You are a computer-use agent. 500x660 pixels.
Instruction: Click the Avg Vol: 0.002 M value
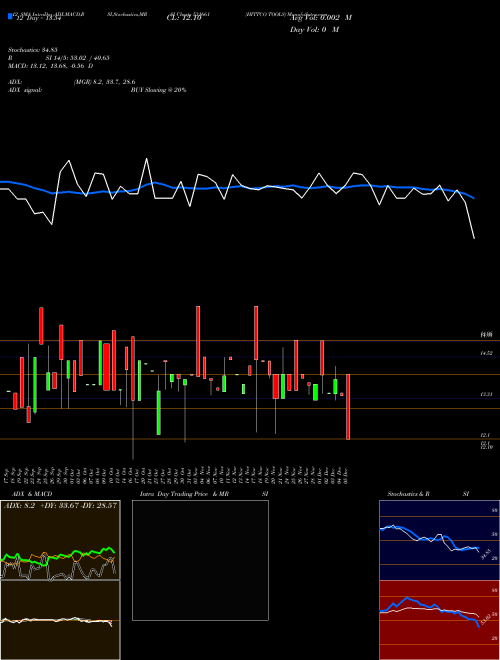pyautogui.click(x=321, y=18)
